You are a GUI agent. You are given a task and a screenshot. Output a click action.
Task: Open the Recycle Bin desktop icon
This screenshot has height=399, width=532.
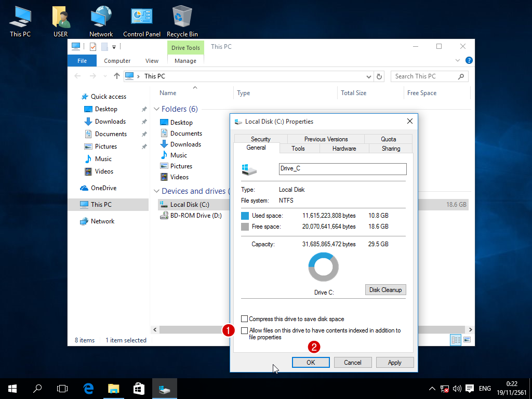(182, 21)
